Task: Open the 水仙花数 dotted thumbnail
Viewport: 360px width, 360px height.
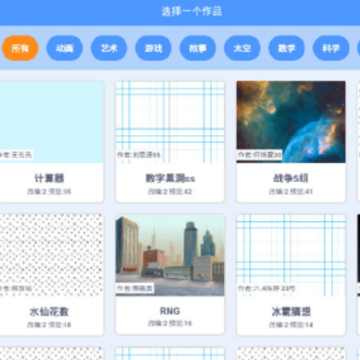Action: click(51, 255)
